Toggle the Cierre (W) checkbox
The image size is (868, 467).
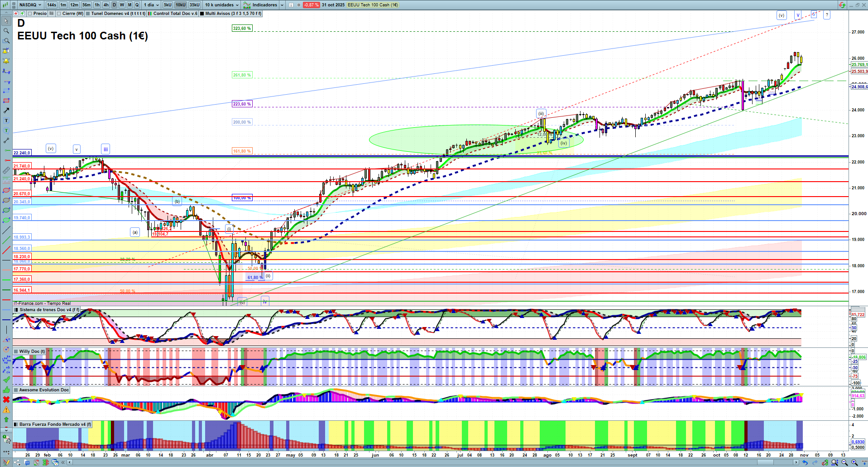point(59,14)
